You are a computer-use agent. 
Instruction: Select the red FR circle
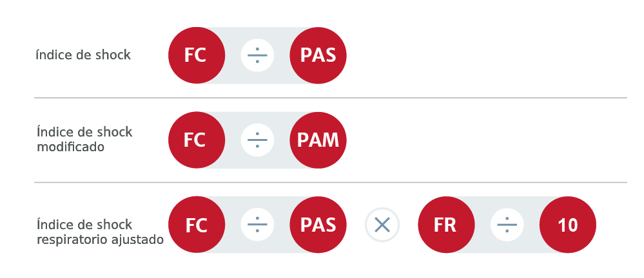coord(446,225)
